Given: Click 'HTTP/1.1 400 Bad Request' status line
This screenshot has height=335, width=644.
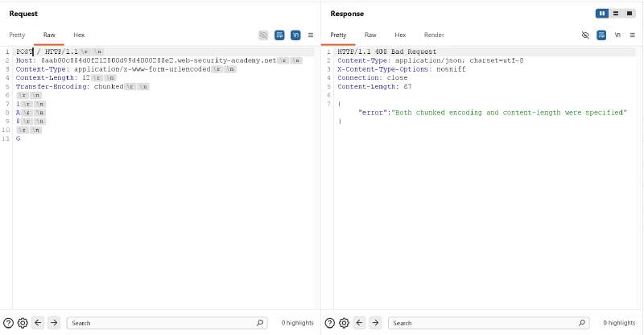Looking at the screenshot, I should pos(387,52).
